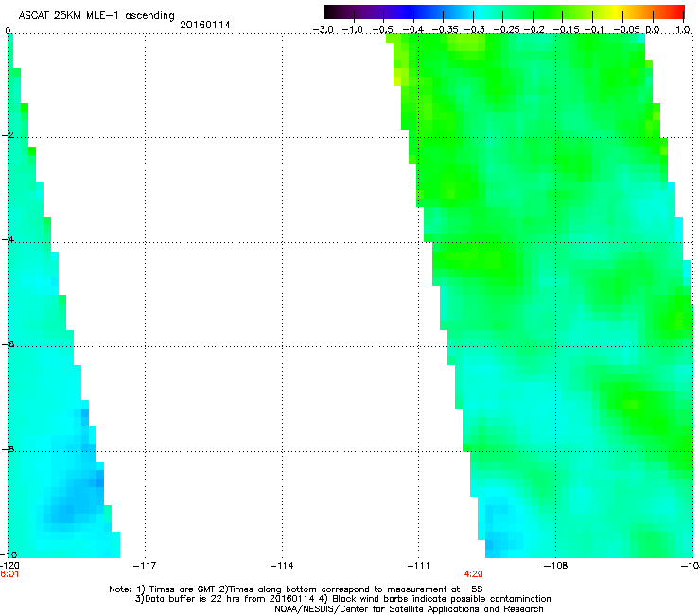Click the longitude label -117 on the bottom axis
This screenshot has width=700, height=615.
click(145, 566)
